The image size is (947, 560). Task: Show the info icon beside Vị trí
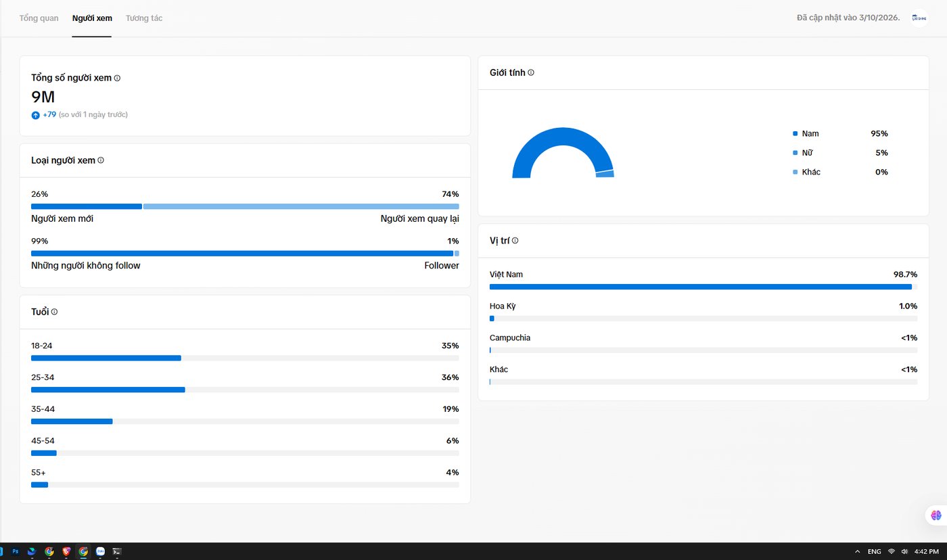[x=515, y=240]
